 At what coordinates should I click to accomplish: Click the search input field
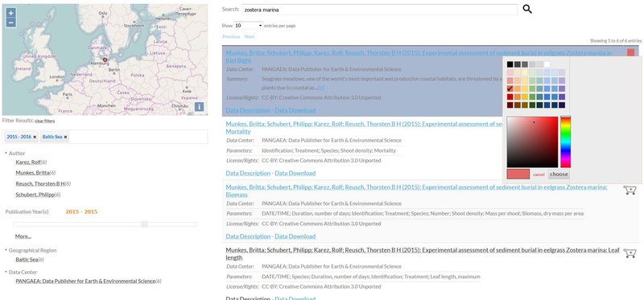380,10
